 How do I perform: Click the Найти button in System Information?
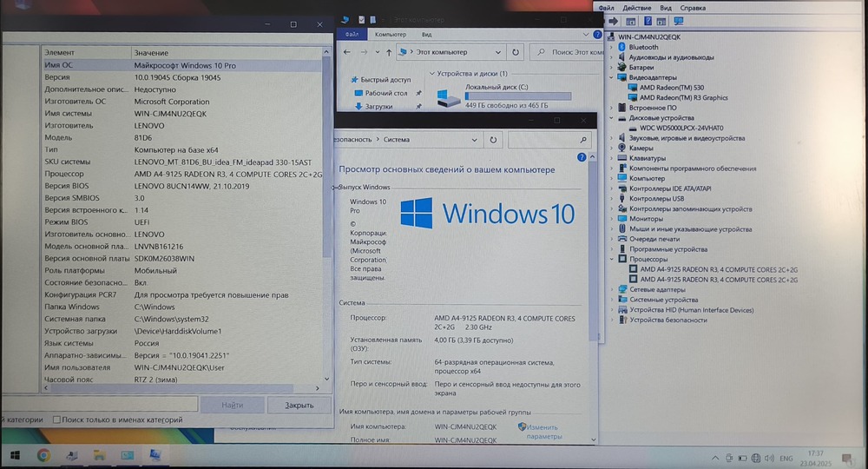click(232, 406)
